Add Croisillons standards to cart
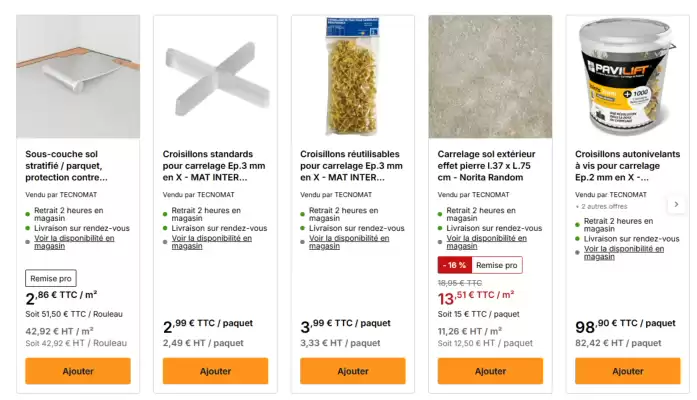 216,371
